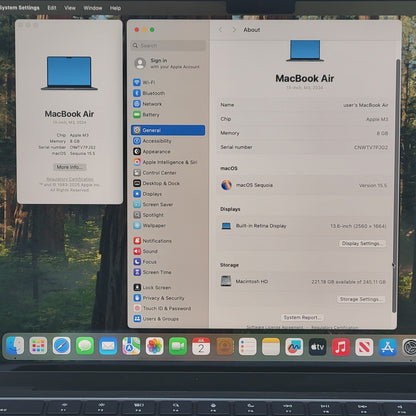
Task: Open Network settings in sidebar
Action: tap(147, 104)
